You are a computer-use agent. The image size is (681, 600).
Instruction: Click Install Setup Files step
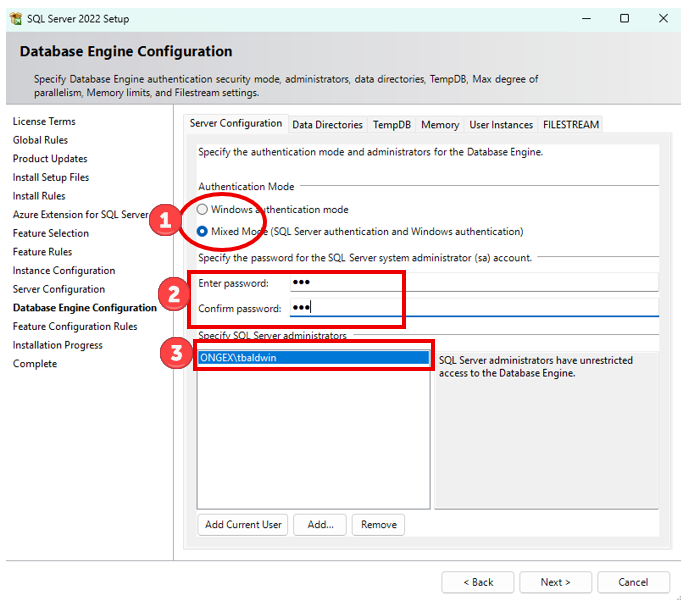(x=51, y=177)
